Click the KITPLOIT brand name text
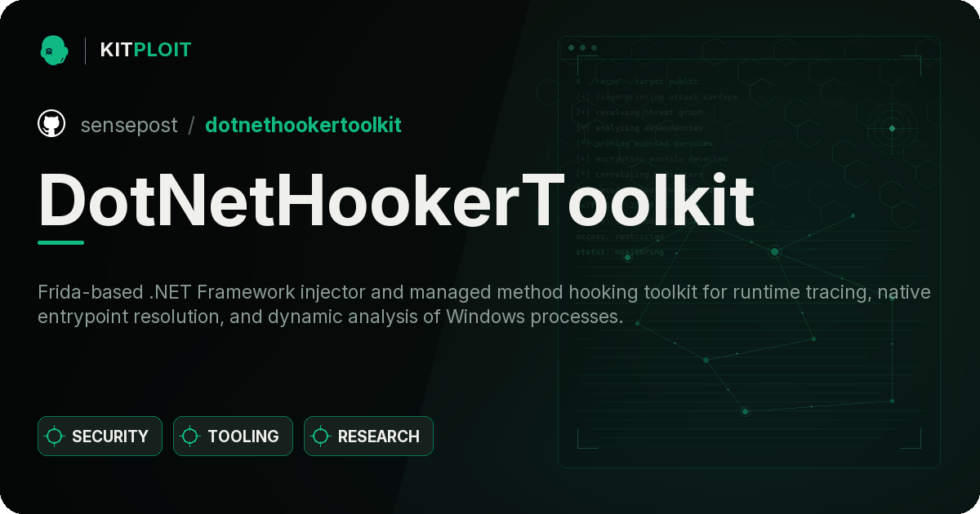 [x=145, y=50]
